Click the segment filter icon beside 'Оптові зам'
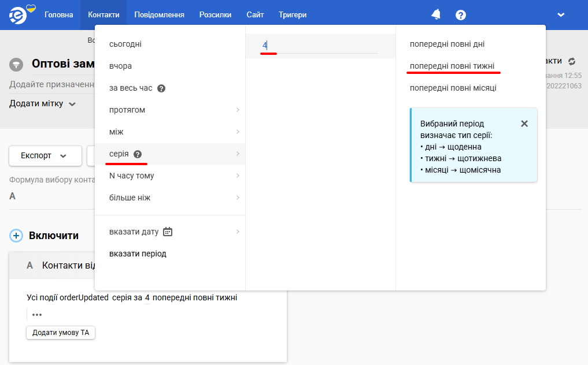588x365 pixels. click(16, 65)
